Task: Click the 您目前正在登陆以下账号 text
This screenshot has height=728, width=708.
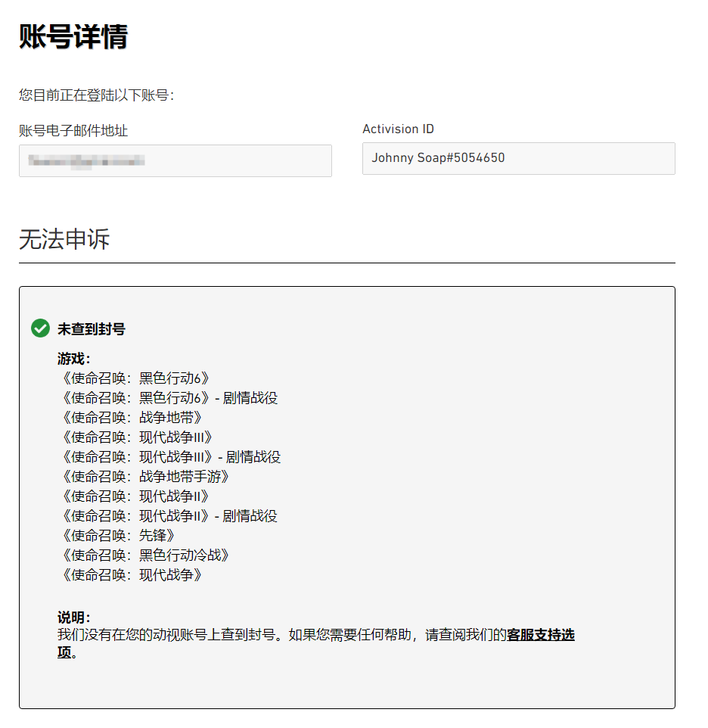Action: click(97, 95)
